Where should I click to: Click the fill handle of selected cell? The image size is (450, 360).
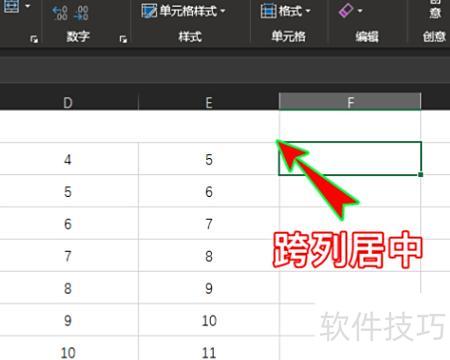[x=421, y=174]
